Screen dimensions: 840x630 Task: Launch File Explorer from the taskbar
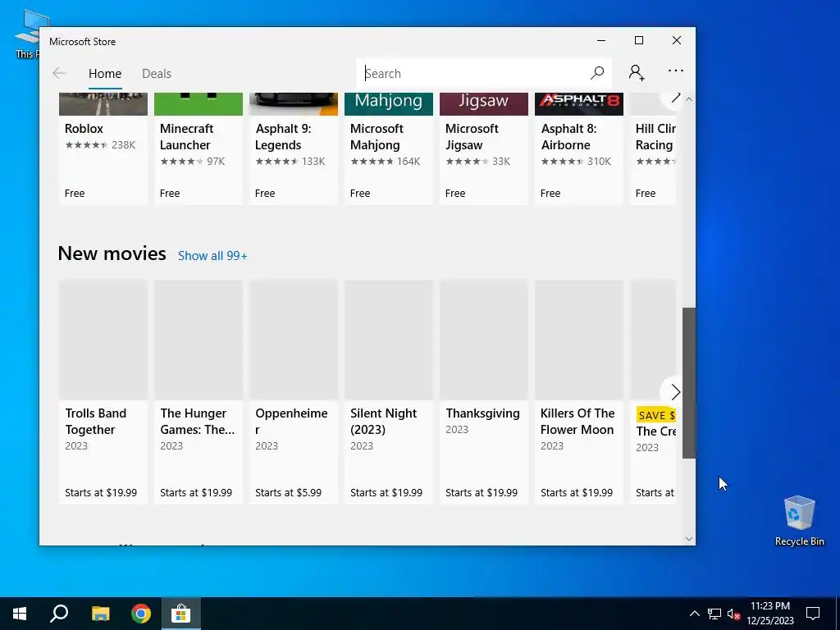click(x=100, y=614)
